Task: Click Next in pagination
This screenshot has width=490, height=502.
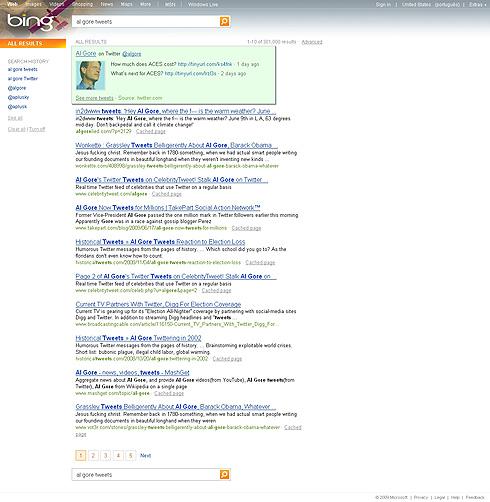Action: [x=145, y=455]
